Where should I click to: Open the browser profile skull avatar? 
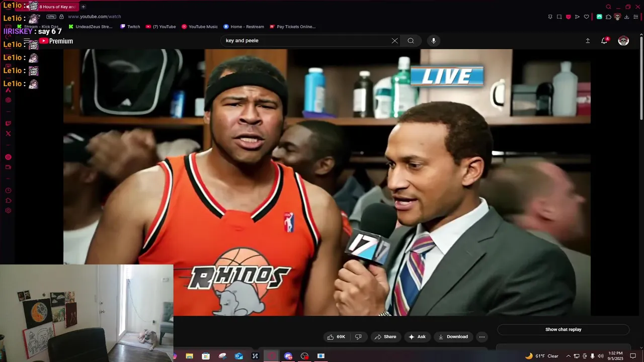(x=617, y=17)
